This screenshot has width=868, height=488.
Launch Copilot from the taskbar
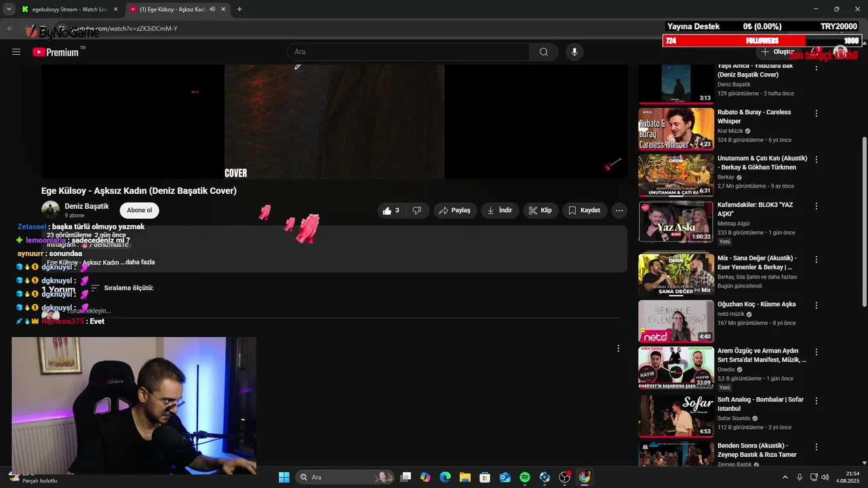pyautogui.click(x=425, y=477)
